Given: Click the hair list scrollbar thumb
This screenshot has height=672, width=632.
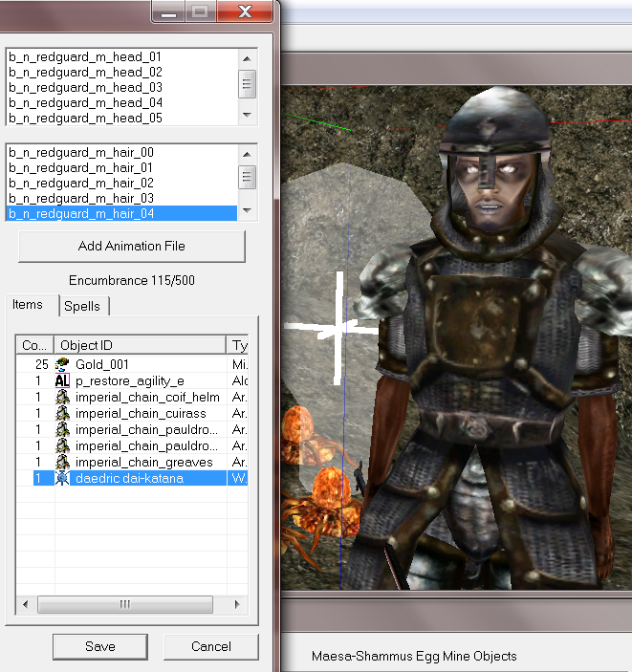Looking at the screenshot, I should tap(247, 177).
